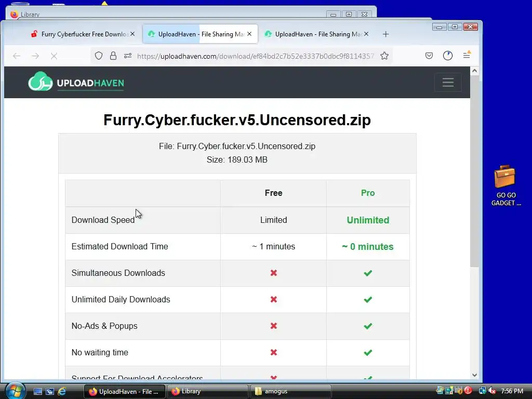532x399 pixels.
Task: Open the Pocket save icon
Action: (x=429, y=56)
